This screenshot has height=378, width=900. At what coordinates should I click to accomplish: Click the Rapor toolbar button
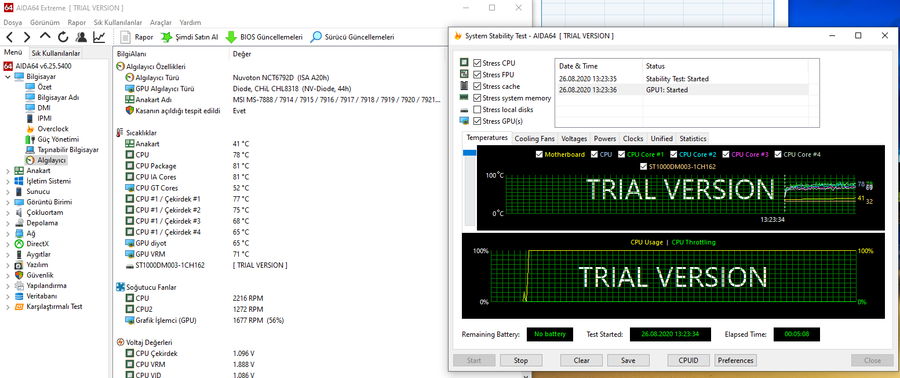(x=137, y=37)
